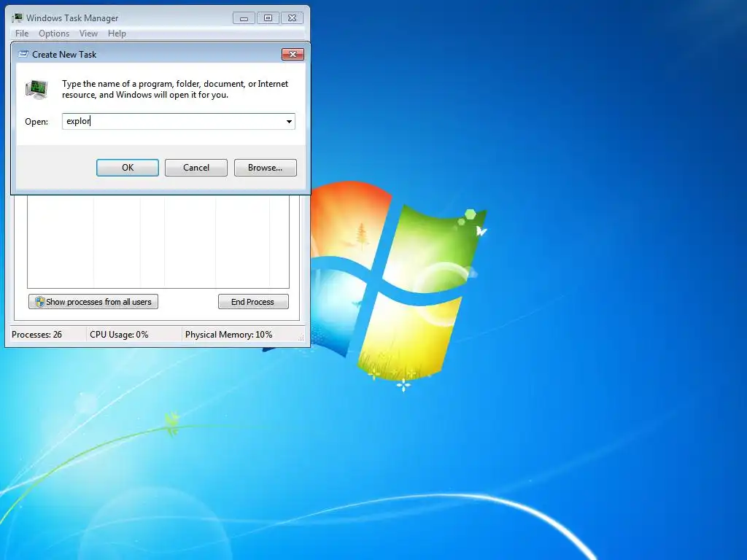Open the View menu in Task Manager
Screen dimensions: 747x560
[x=88, y=34]
